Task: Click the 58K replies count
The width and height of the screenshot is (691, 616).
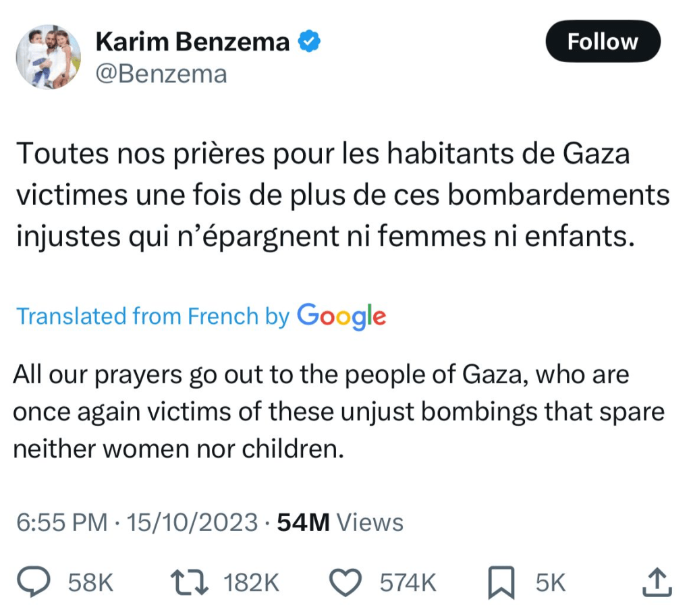Action: [x=91, y=583]
